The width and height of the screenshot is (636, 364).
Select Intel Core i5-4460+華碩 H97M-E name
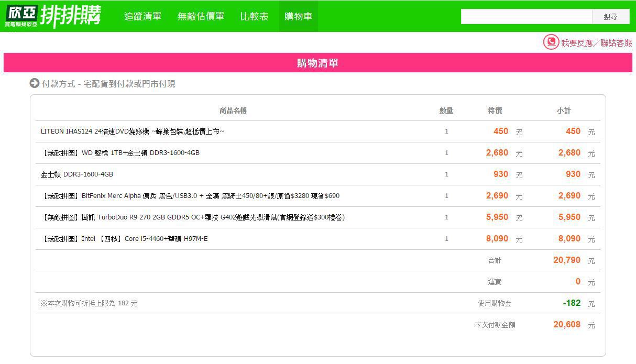(x=124, y=239)
